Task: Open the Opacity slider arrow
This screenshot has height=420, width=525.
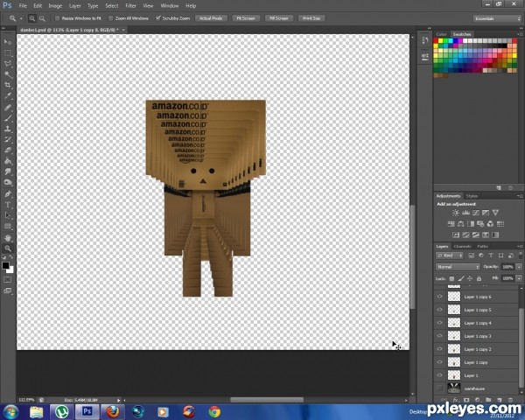Action: pyautogui.click(x=519, y=267)
